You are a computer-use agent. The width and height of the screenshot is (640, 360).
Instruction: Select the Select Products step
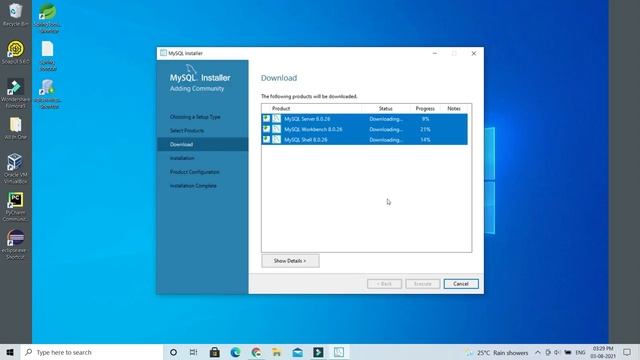(x=187, y=131)
